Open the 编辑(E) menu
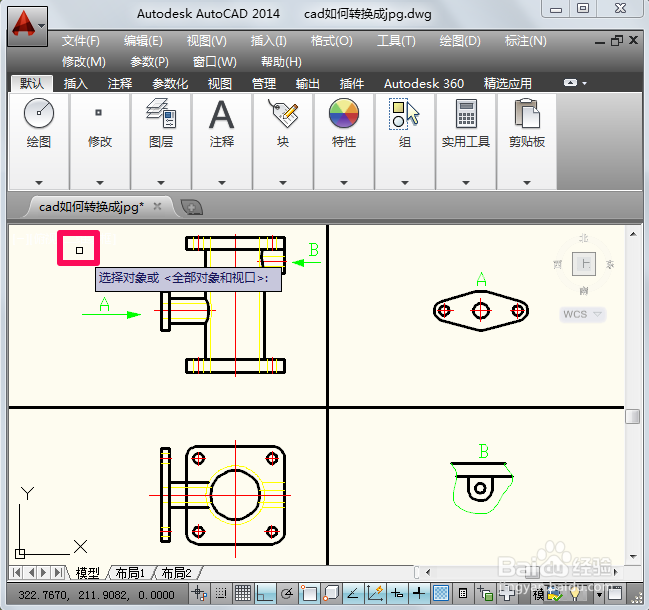 143,41
